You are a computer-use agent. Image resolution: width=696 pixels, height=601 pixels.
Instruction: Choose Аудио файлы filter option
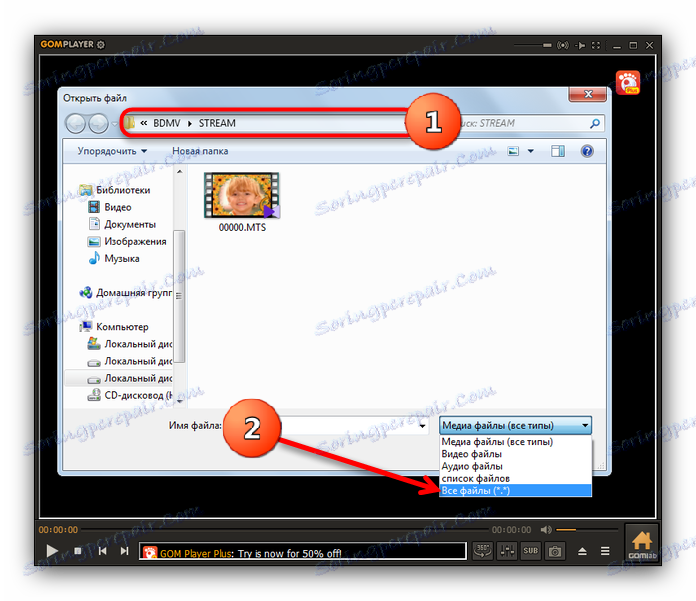(x=515, y=467)
